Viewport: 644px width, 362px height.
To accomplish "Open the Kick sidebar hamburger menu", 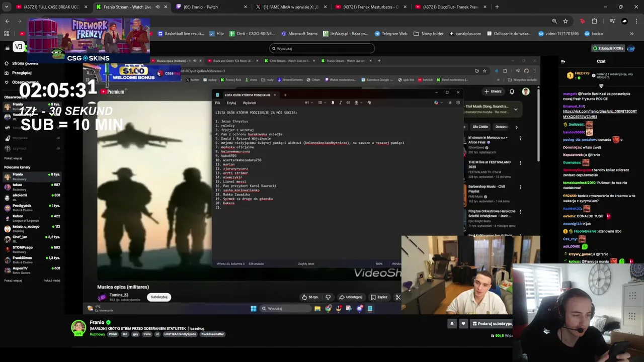I will pos(7,48).
